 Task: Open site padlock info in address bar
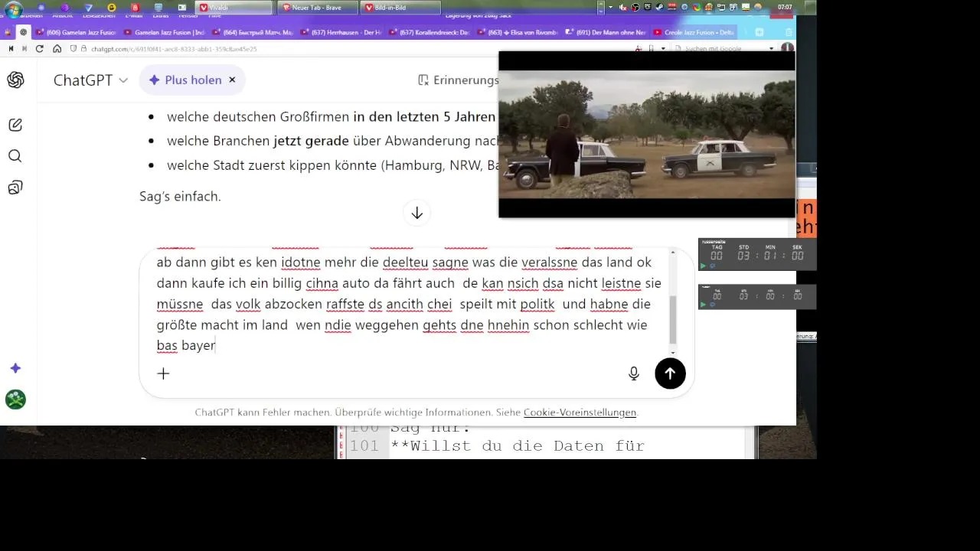(x=83, y=48)
